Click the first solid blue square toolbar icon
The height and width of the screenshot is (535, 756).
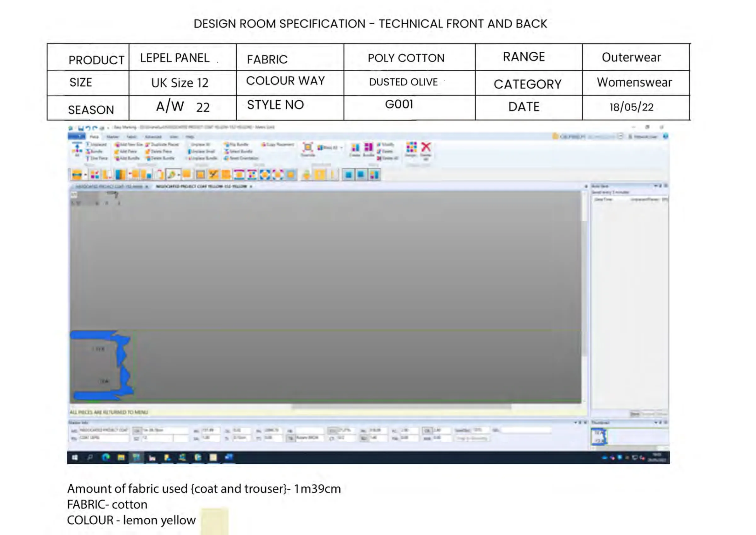click(348, 175)
